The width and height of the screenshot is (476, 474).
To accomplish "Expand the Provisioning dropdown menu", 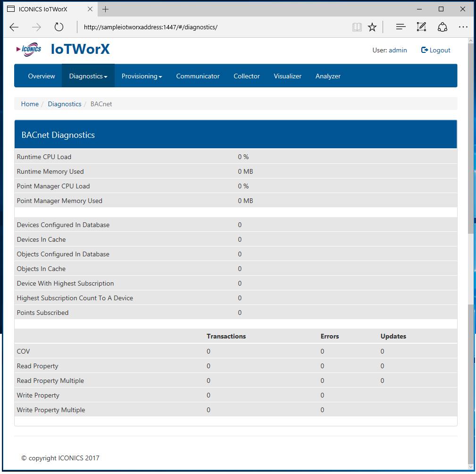I will pyautogui.click(x=142, y=76).
